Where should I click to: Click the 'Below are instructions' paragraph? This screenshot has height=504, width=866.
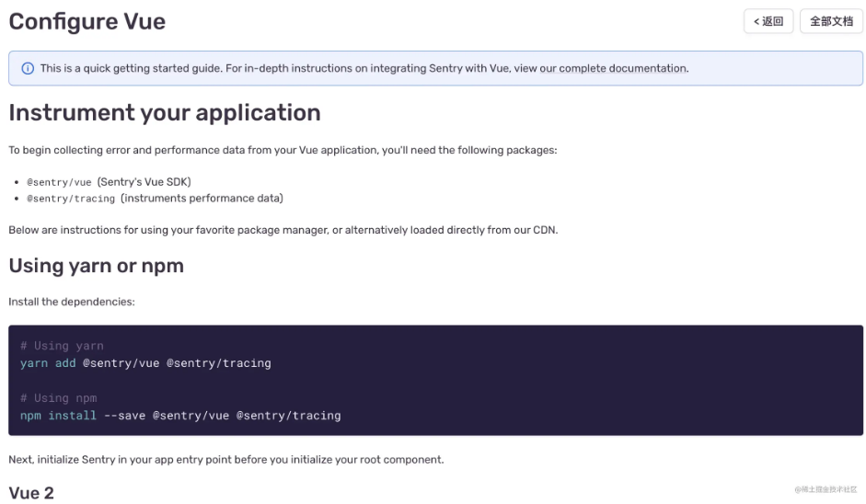coord(283,230)
